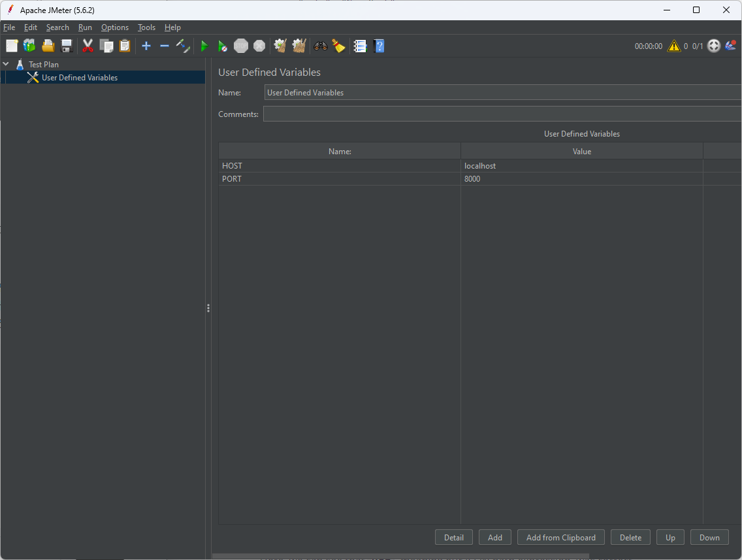The width and height of the screenshot is (742, 560).
Task: Click the Name input field
Action: tap(502, 92)
